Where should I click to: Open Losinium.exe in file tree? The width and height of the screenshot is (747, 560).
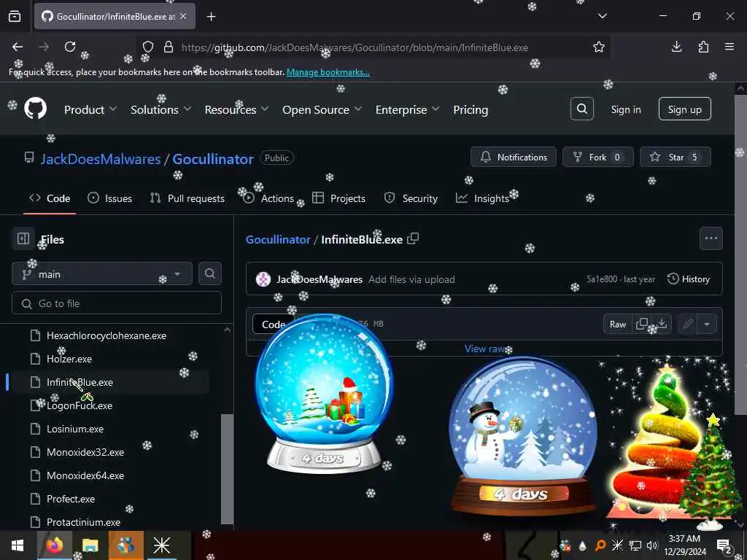tap(75, 429)
